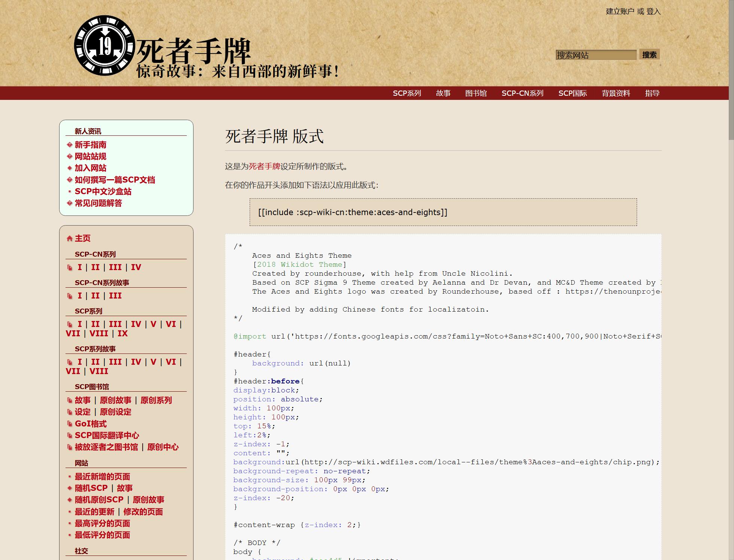Open the SCP-CN系列 navigation dropdown
Screen dimensions: 734x560
522,93
